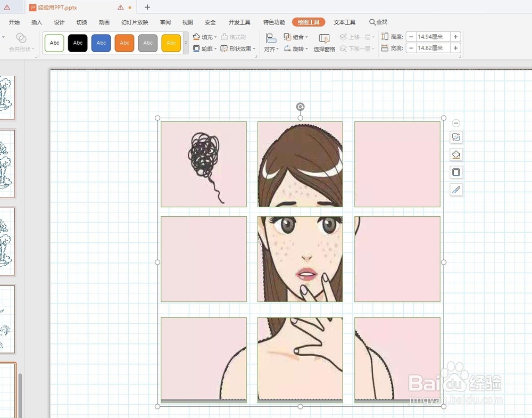
Task: Select the first slide thumbnail in panel
Action: pos(7,98)
